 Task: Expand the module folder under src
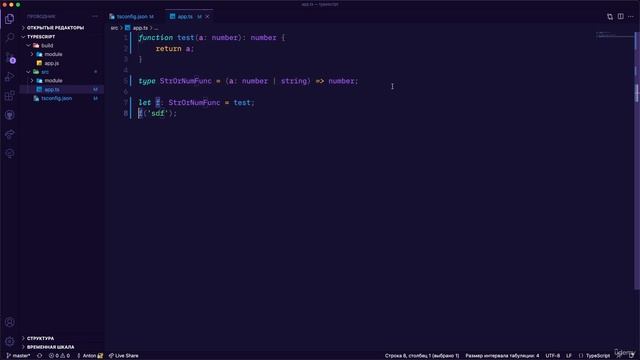(53, 81)
